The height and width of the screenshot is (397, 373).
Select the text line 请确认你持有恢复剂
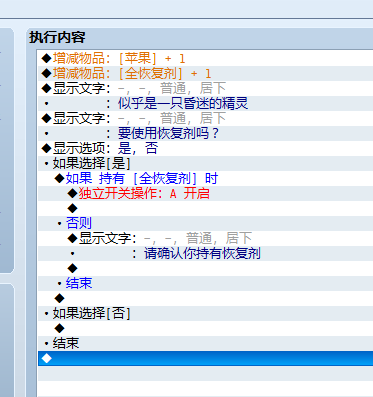pos(205,253)
